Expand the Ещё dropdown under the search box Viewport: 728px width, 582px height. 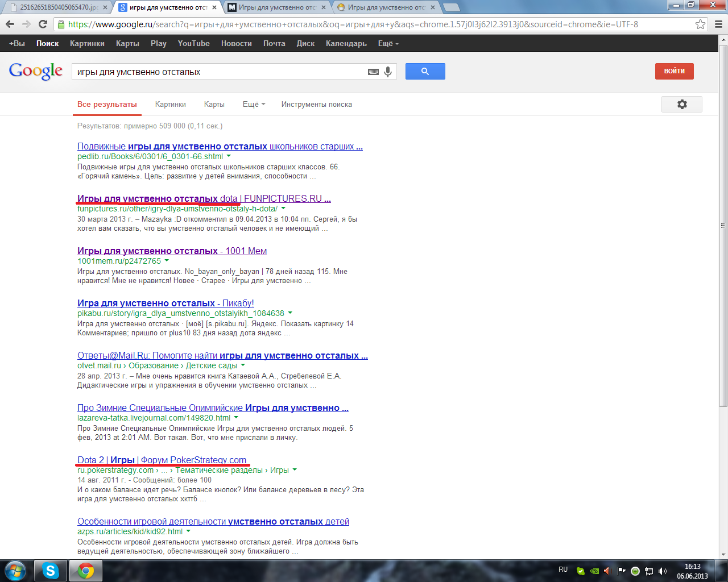(254, 104)
